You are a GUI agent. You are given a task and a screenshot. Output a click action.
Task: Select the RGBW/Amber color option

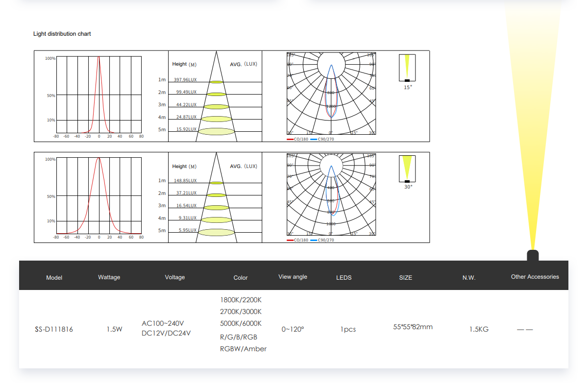(243, 349)
